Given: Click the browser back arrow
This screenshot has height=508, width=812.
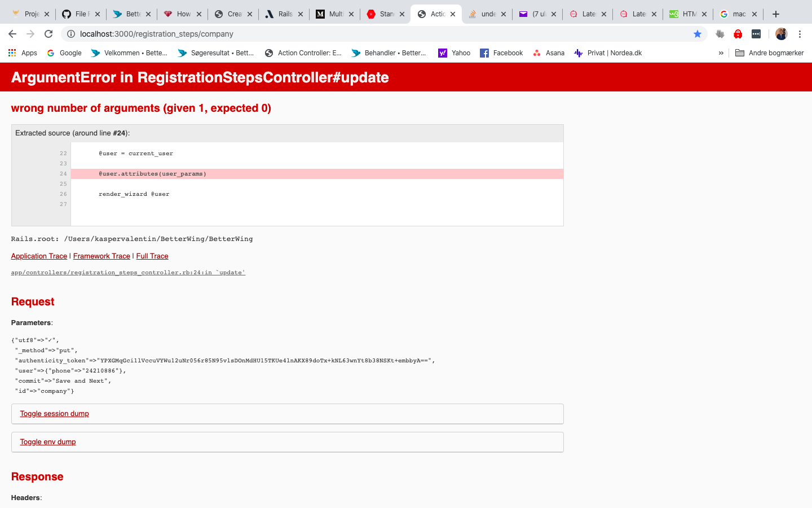Looking at the screenshot, I should tap(12, 34).
